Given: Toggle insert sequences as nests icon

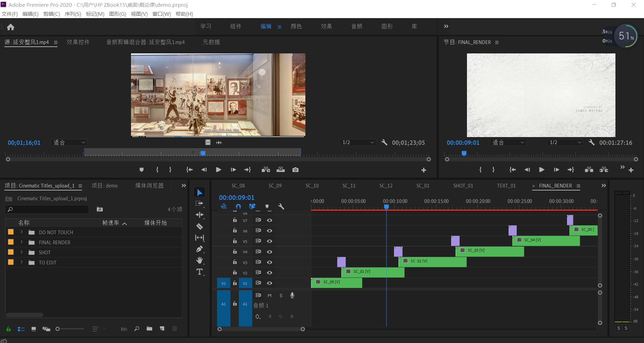Looking at the screenshot, I should [224, 207].
